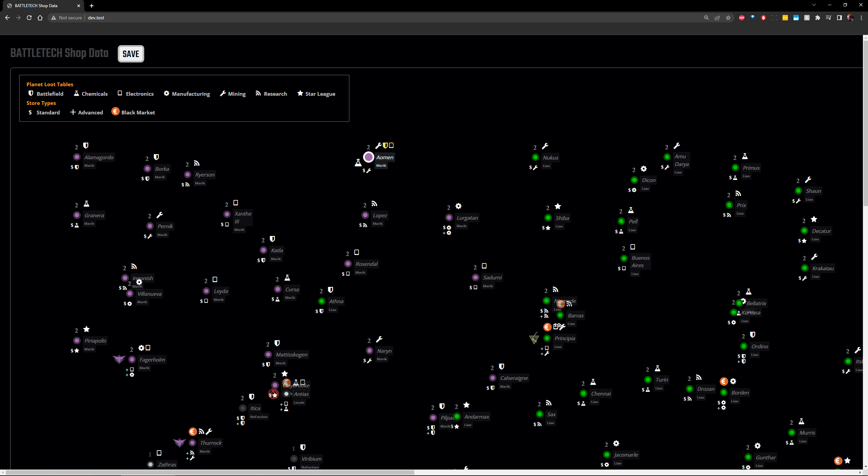Open the browser tab search dropdown arrow
Viewport: 868px width, 476px height.
(x=814, y=5)
